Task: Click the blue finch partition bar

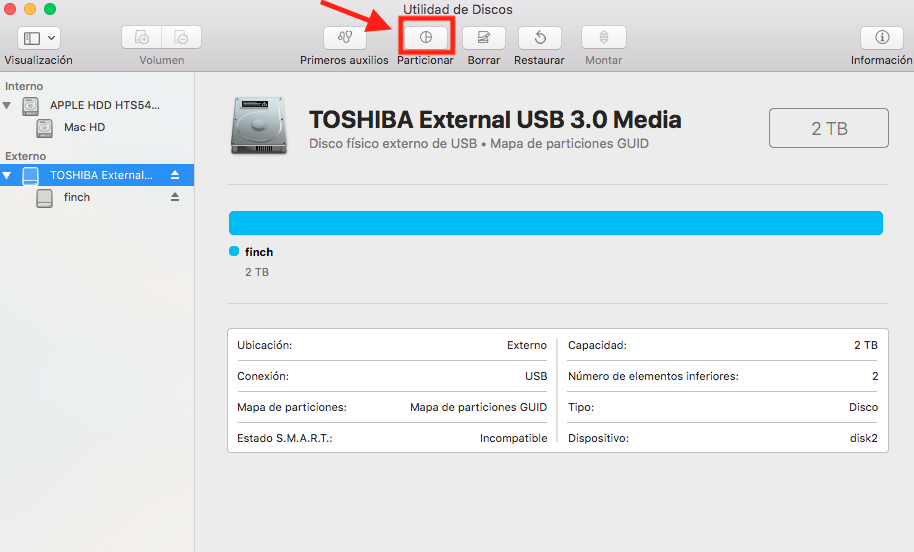Action: point(556,223)
